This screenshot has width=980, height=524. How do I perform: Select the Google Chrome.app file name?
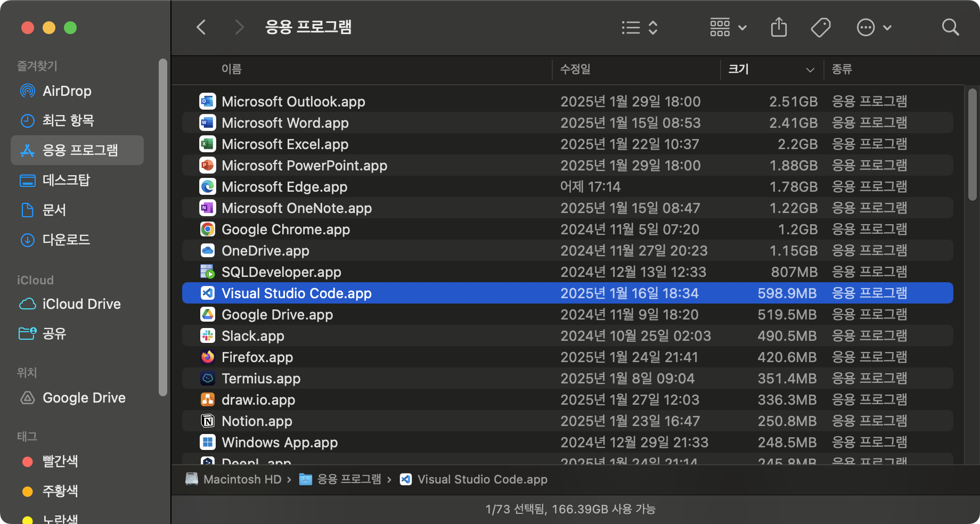coord(286,230)
